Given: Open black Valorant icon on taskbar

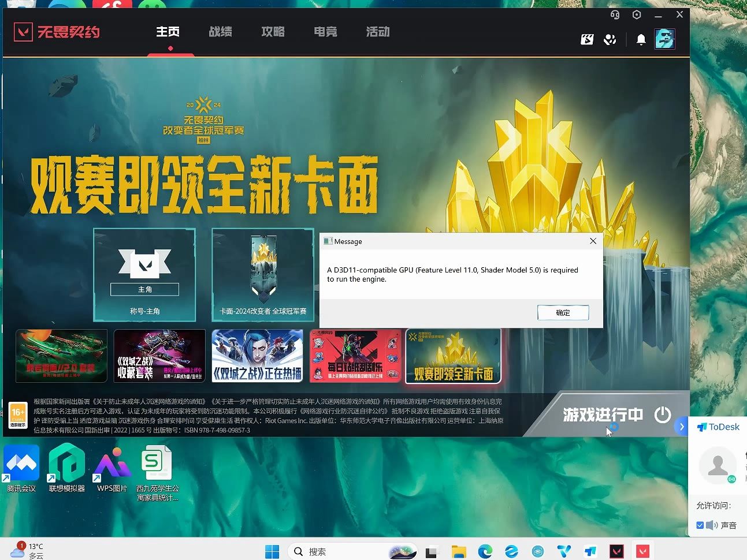Looking at the screenshot, I should [x=617, y=552].
